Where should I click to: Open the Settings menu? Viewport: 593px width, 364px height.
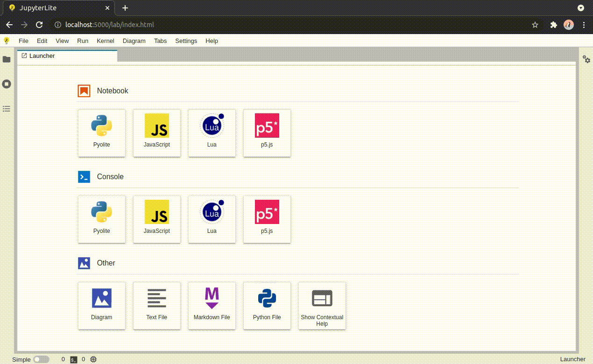click(186, 41)
